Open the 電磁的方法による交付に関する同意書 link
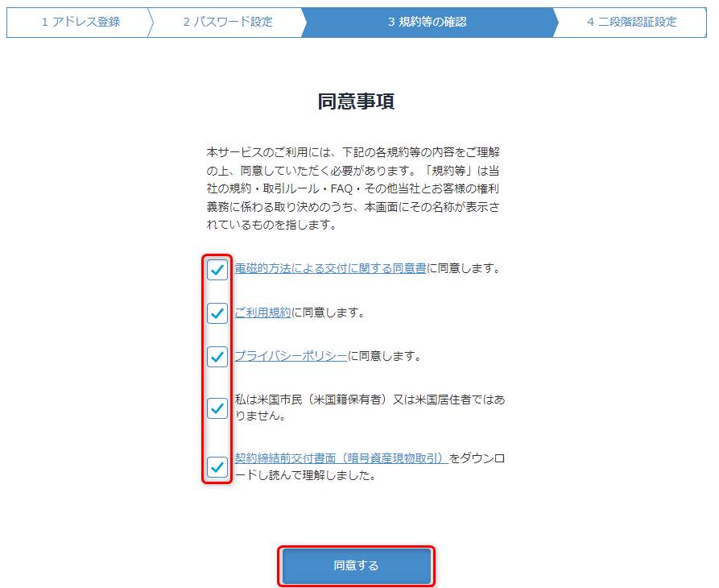719x588 pixels. point(330,268)
